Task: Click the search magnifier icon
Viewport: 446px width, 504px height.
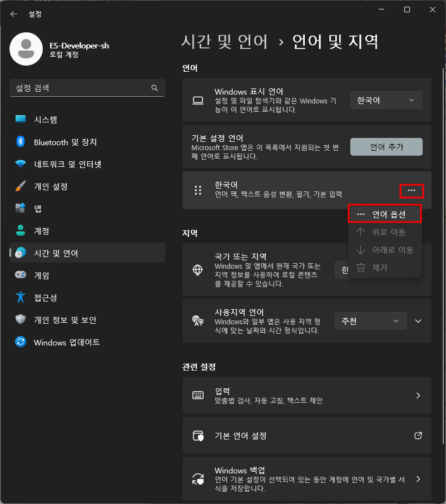Action: [155, 88]
